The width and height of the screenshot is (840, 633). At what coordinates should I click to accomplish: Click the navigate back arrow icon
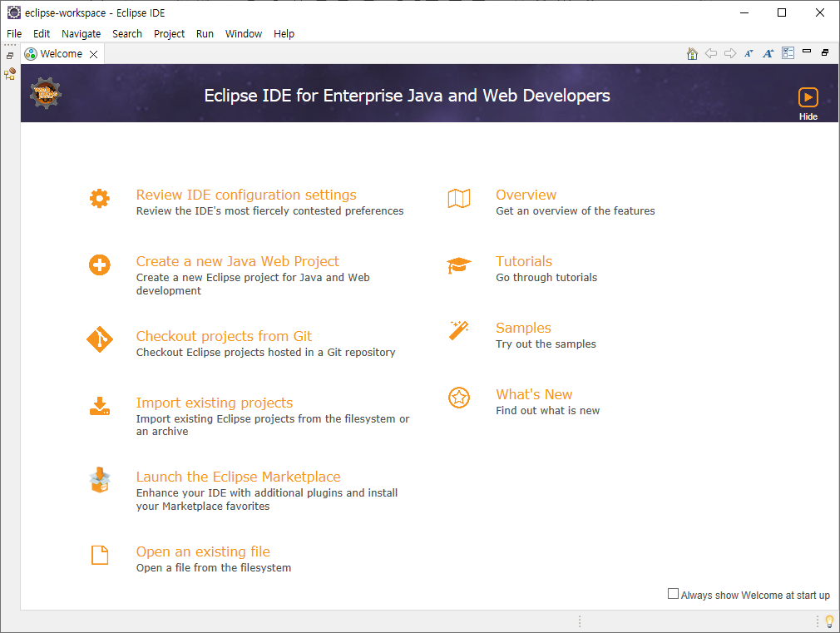coord(711,53)
